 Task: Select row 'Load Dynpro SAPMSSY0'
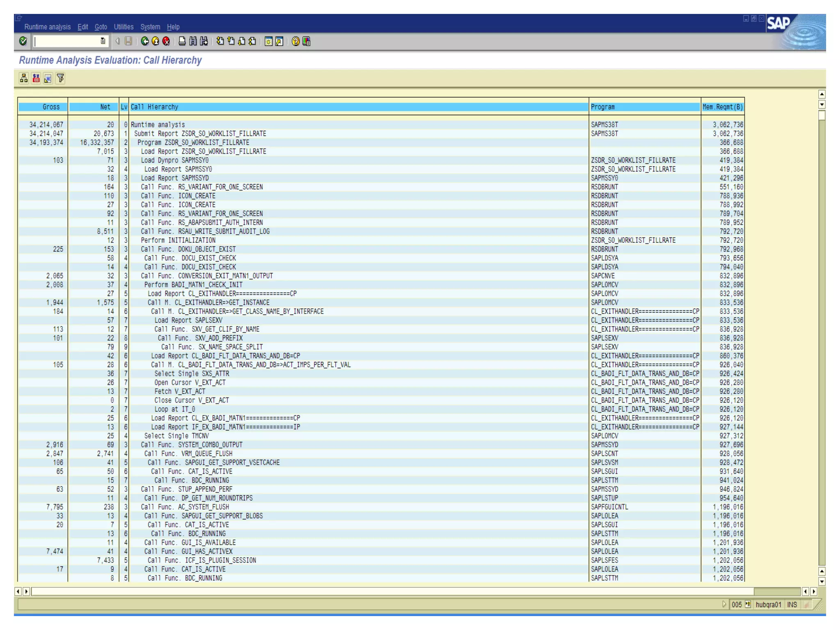381,160
